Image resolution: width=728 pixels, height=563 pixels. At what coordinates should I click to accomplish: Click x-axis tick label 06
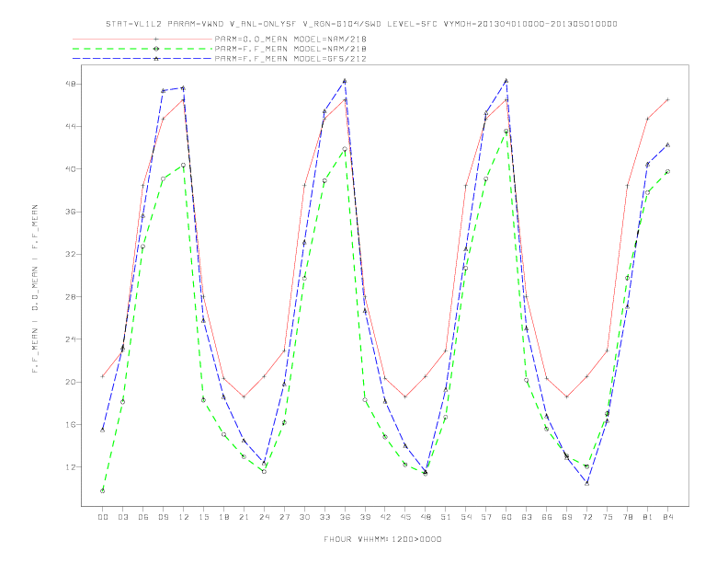coord(143,517)
